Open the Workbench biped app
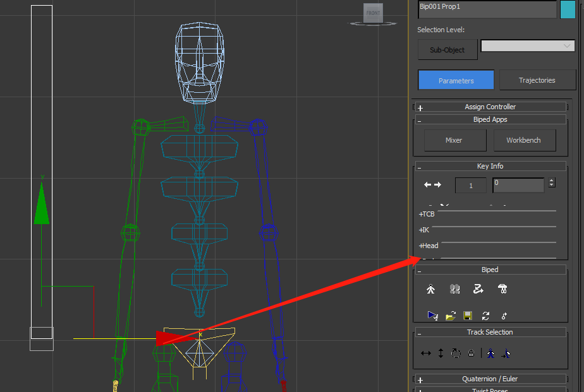Screen dimensions: 584x392 point(525,140)
